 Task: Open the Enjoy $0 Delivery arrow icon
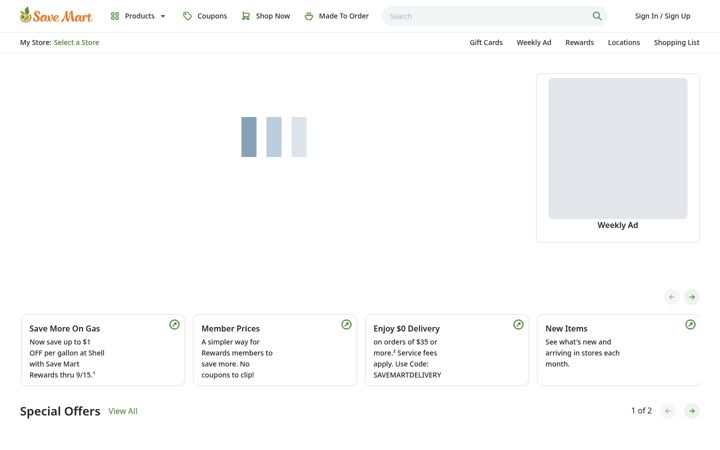click(x=518, y=325)
